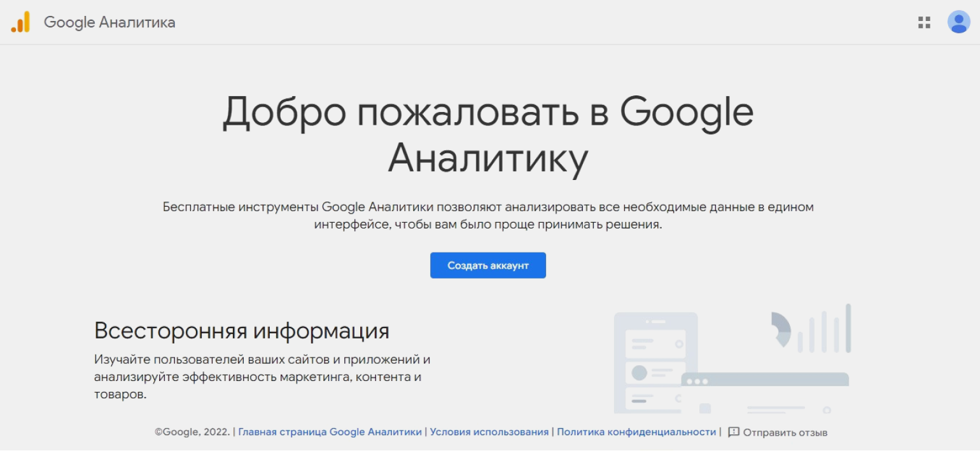This screenshot has height=451, width=980.
Task: Click the paragraph starting with Бесплатные инструменты
Action: point(488,216)
